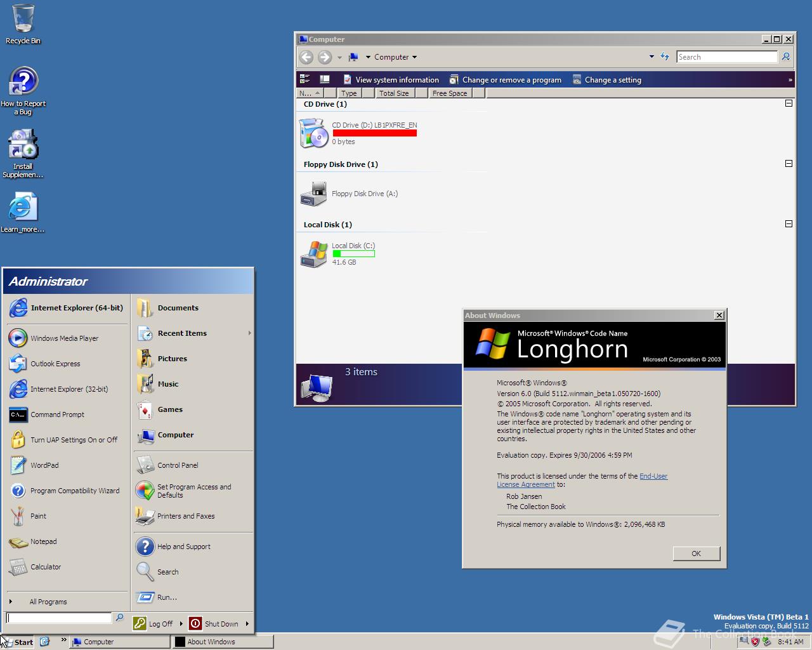Select CD Drive (D:) LB1PXFRE_EN
812x650 pixels.
[358, 133]
